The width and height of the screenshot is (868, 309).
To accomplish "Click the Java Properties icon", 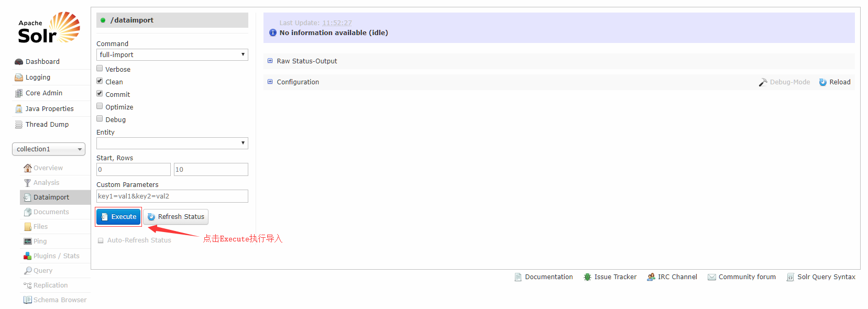I will [19, 109].
